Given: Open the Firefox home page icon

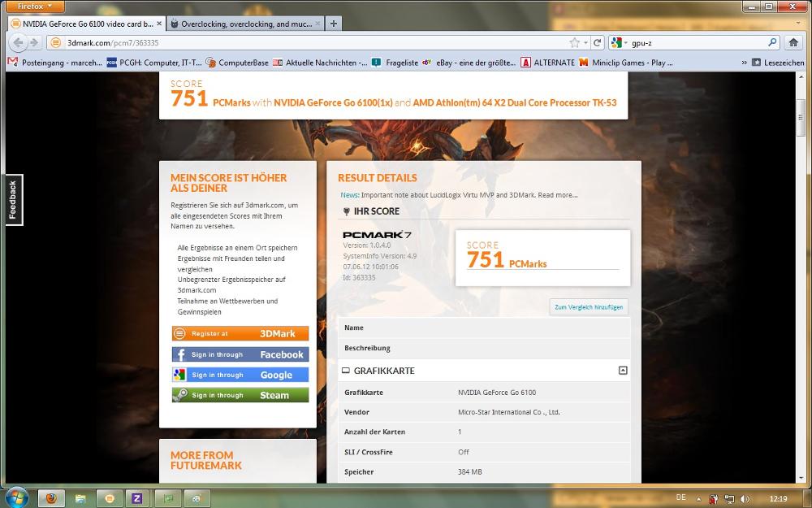Looking at the screenshot, I should pos(793,42).
